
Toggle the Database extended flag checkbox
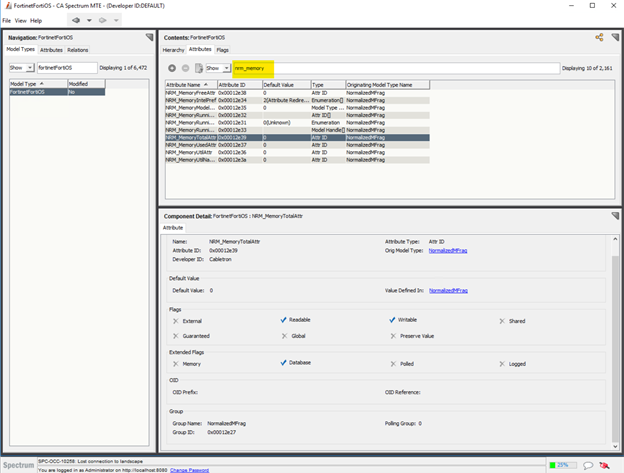pos(284,364)
